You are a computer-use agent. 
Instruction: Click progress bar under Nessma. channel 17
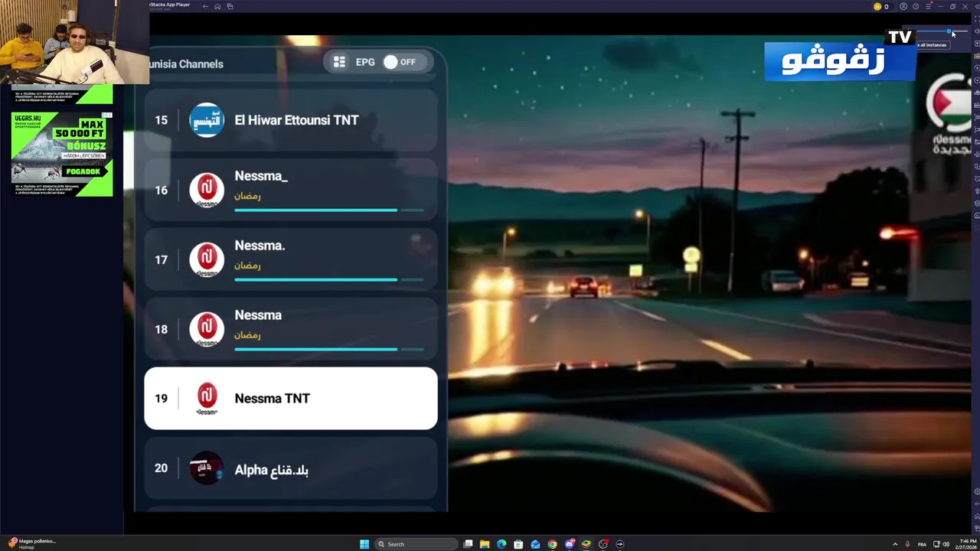pos(329,279)
